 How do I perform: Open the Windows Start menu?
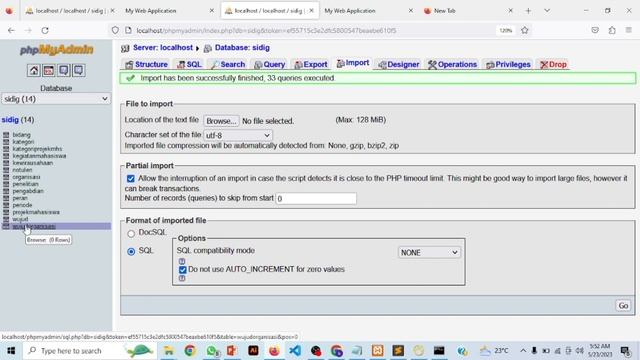pos(11,351)
